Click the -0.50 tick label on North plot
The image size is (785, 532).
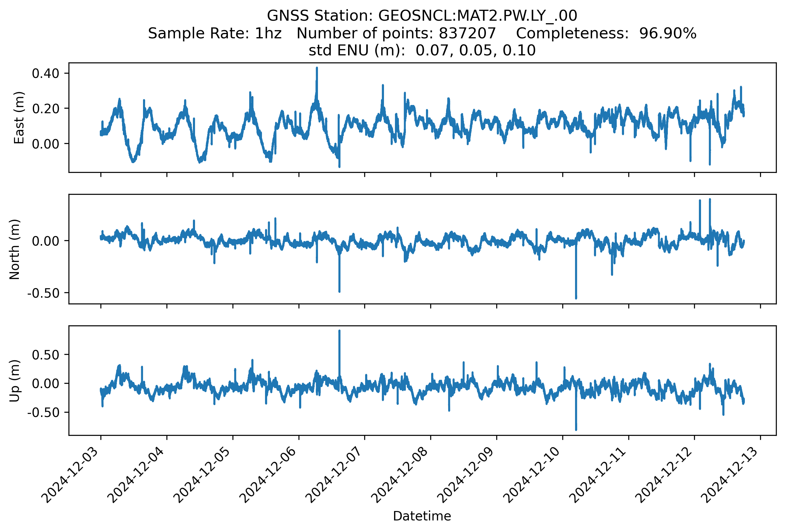[43, 293]
